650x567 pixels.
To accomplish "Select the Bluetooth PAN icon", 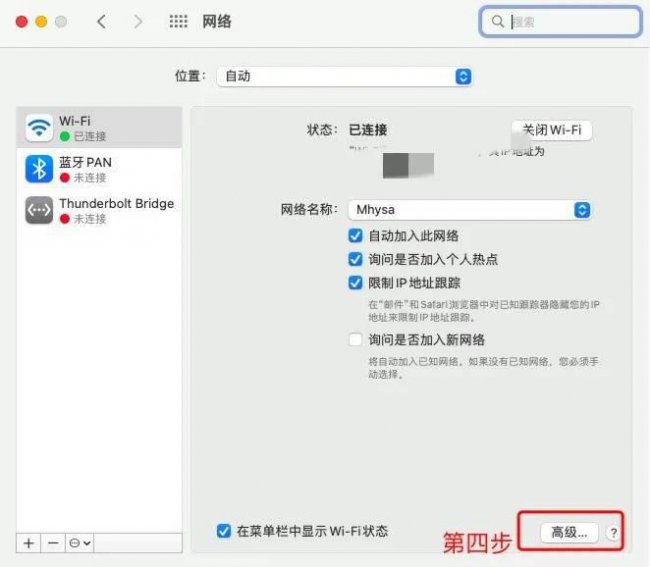I will pos(39,169).
